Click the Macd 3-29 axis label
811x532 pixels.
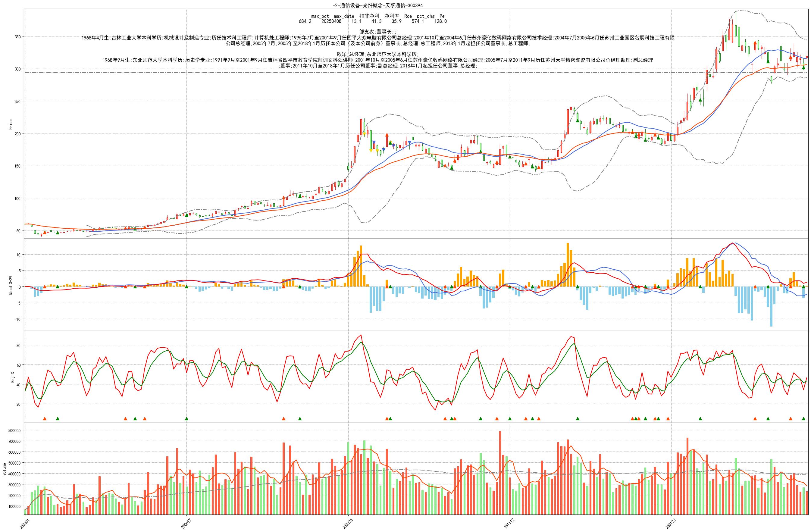coord(11,285)
